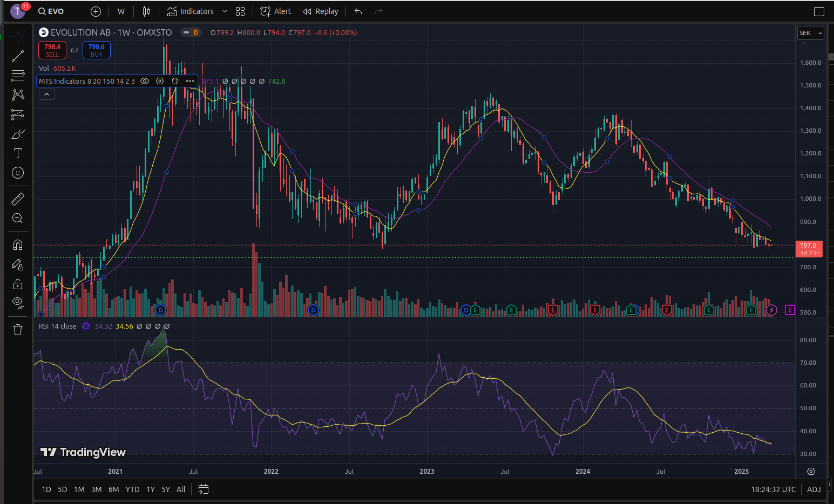Open the Indicators dialog
This screenshot has width=834, height=504.
(191, 11)
